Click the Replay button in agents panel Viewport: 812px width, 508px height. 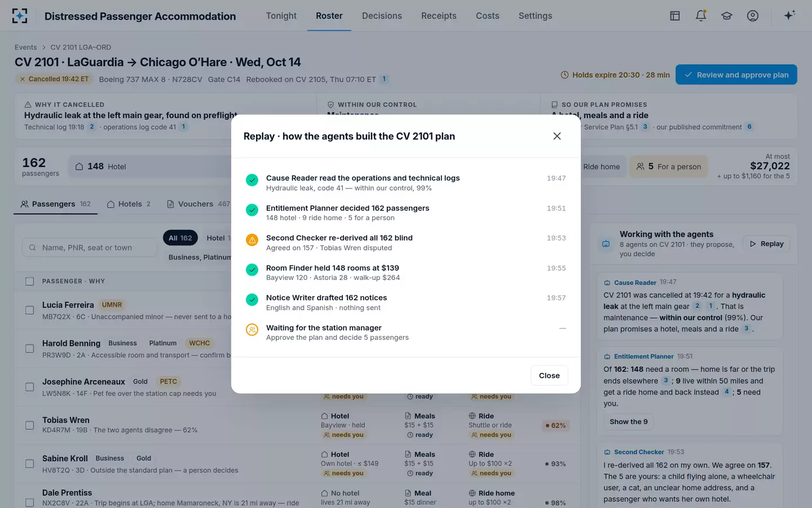767,244
